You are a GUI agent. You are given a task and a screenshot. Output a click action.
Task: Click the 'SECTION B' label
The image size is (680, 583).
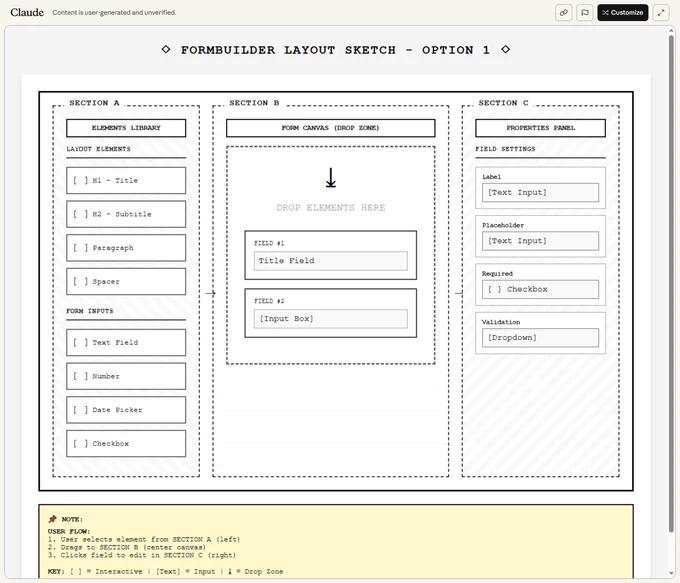(x=254, y=103)
